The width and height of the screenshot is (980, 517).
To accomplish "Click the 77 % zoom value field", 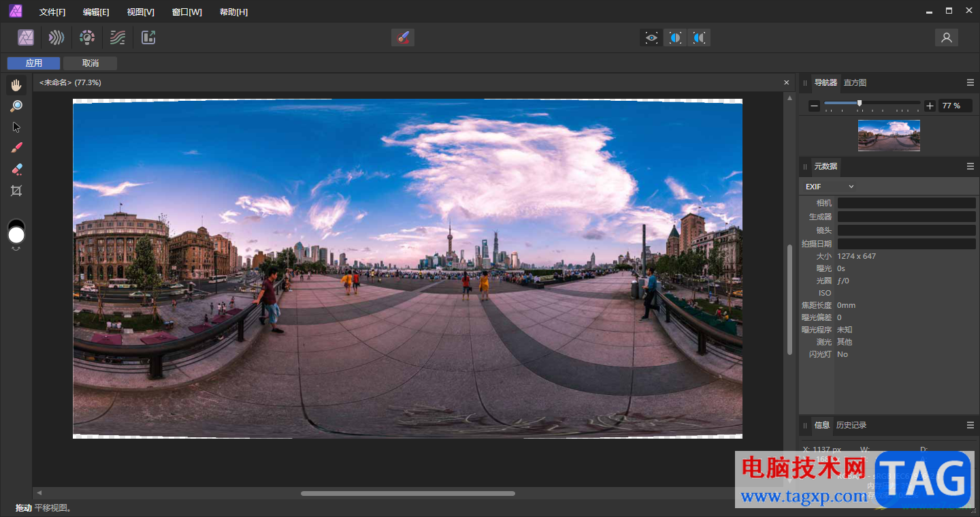I will coord(955,106).
